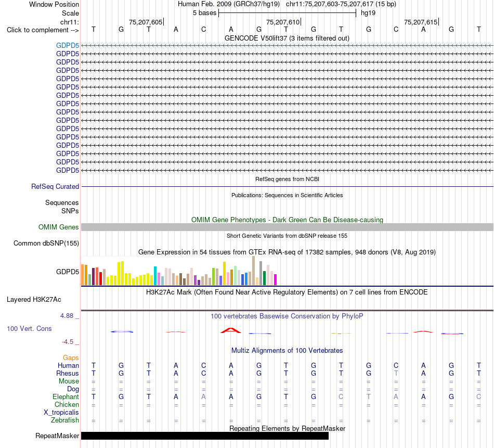This screenshot has height=448, width=494.
Task: Click the black RepeatMasker element bar
Action: [205, 436]
